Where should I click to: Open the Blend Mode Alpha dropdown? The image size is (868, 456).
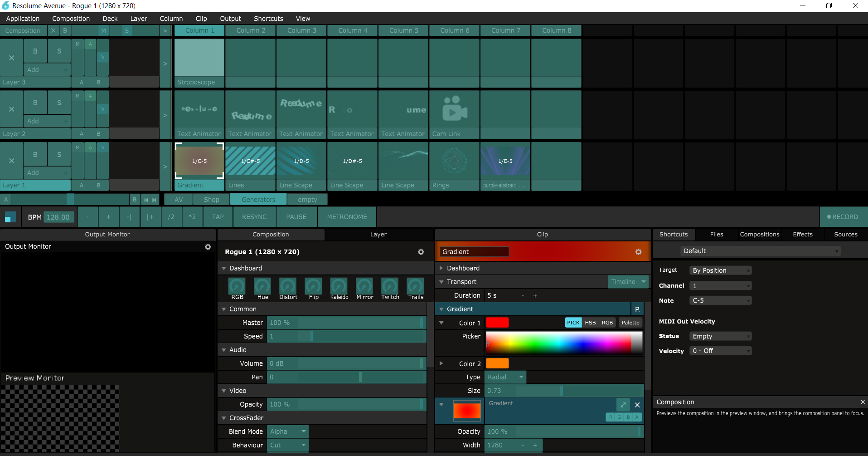click(x=288, y=431)
